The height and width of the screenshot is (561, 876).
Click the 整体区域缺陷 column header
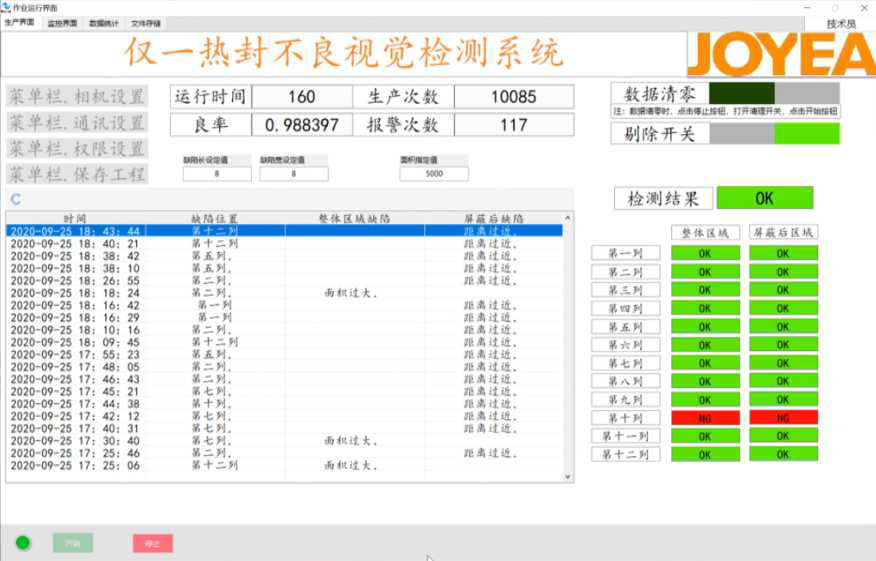[355, 218]
